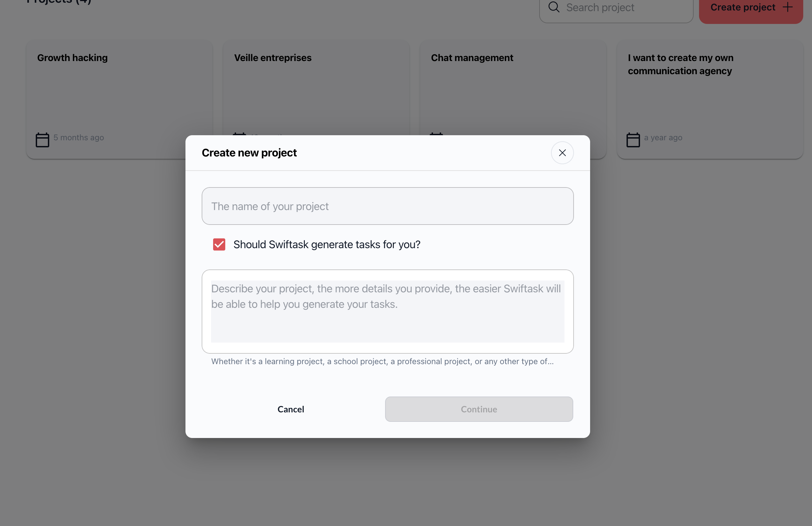This screenshot has width=812, height=526.
Task: Close the Create new project dialog
Action: pyautogui.click(x=562, y=153)
